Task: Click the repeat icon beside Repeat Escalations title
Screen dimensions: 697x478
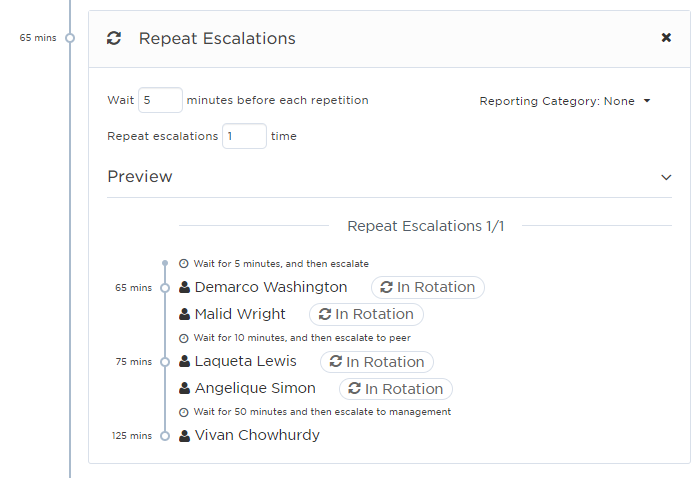Action: (114, 39)
